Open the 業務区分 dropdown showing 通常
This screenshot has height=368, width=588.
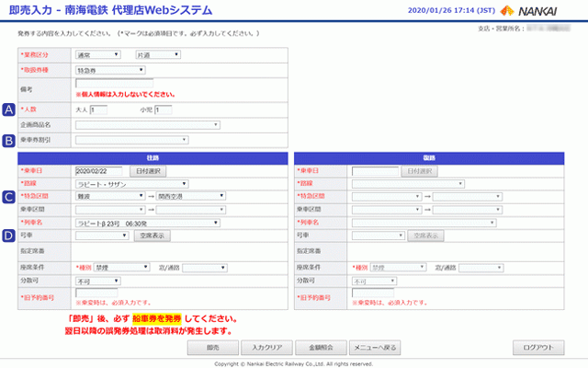(x=98, y=55)
